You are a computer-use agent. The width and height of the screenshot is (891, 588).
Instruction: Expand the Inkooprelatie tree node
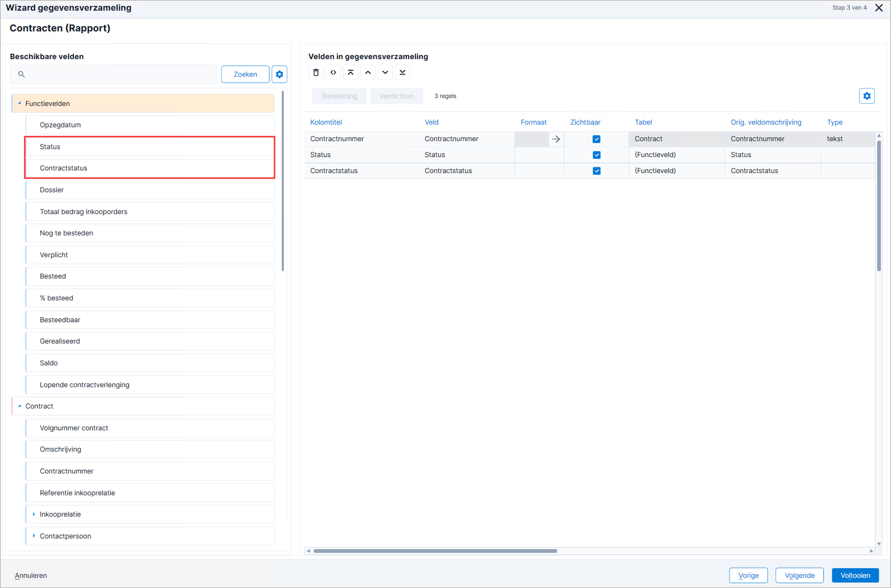(34, 514)
